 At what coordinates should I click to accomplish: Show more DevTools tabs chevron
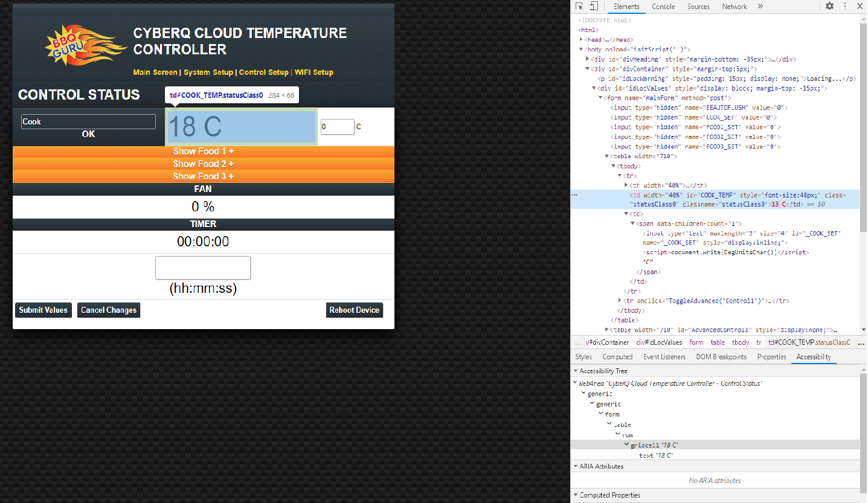coord(760,7)
